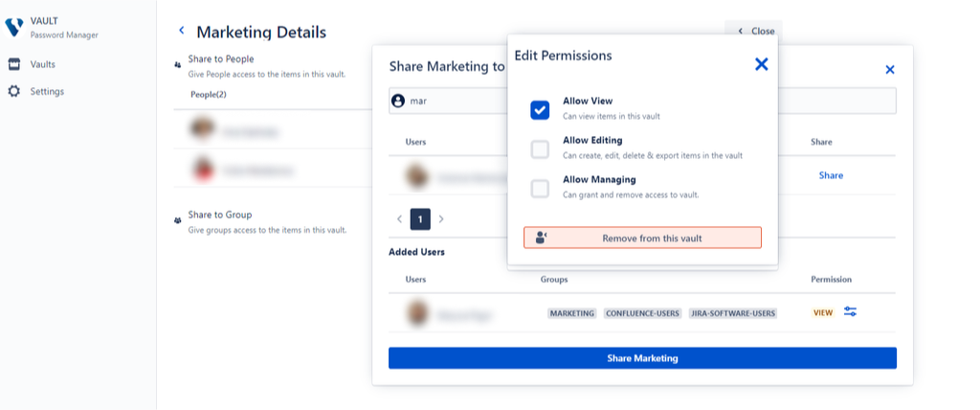Click the Close button at top
980x410 pixels.
point(755,31)
